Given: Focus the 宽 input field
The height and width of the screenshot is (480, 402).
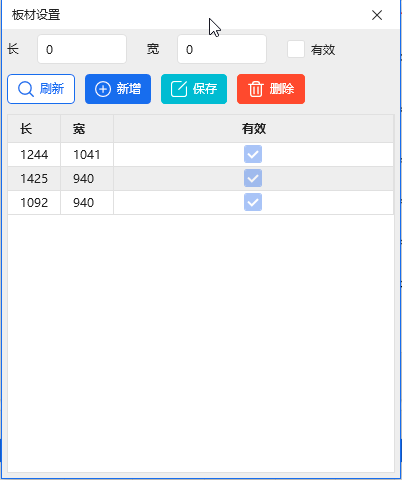Looking at the screenshot, I should (x=222, y=49).
